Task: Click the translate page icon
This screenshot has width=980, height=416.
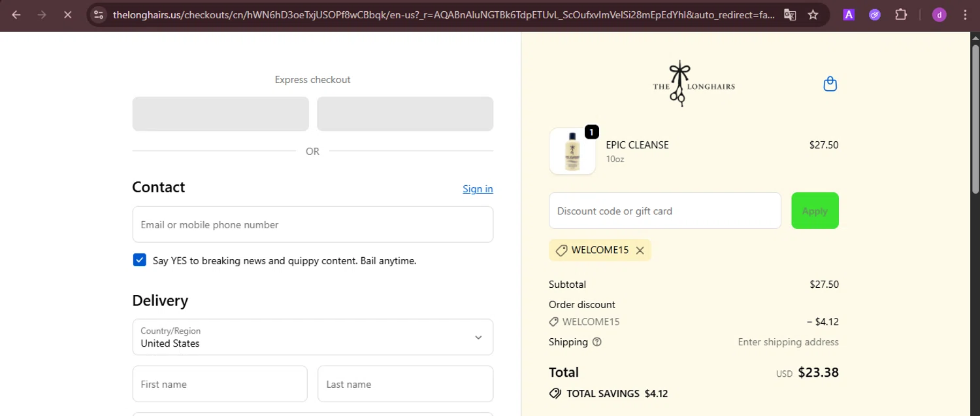Action: 790,14
